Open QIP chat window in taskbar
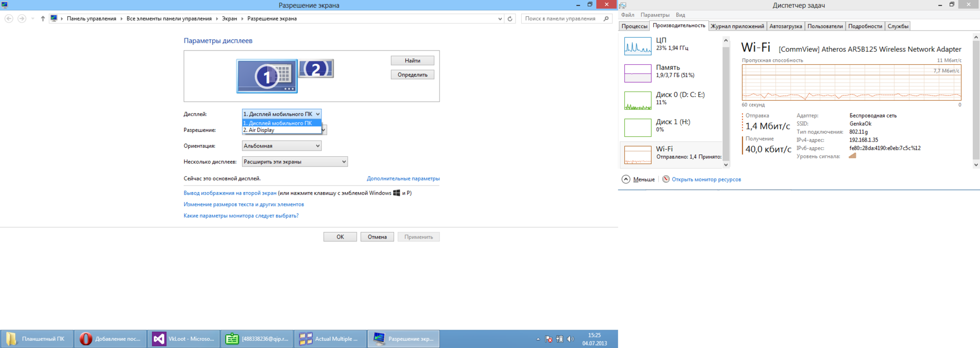This screenshot has width=980, height=348. click(x=257, y=339)
